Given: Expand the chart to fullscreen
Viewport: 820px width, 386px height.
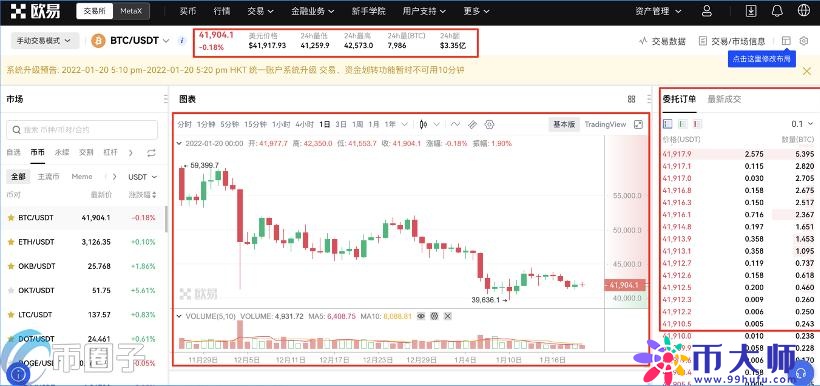Looking at the screenshot, I should 639,124.
